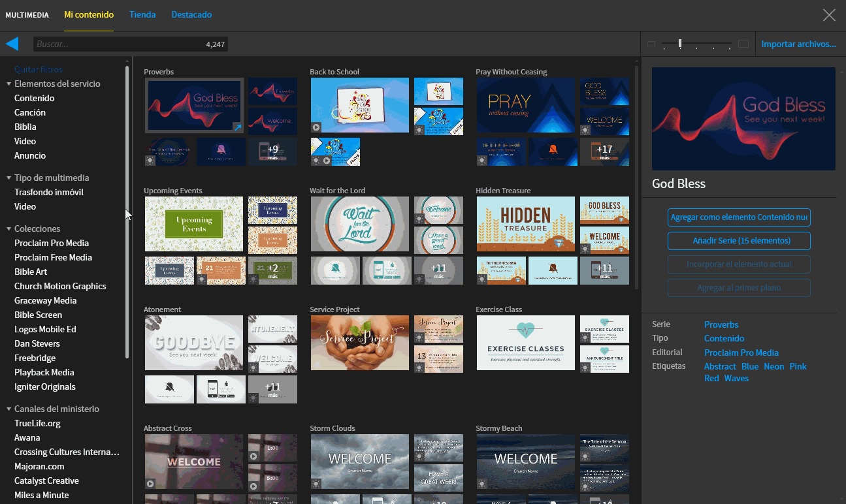Open Proverbs series link

(721, 324)
